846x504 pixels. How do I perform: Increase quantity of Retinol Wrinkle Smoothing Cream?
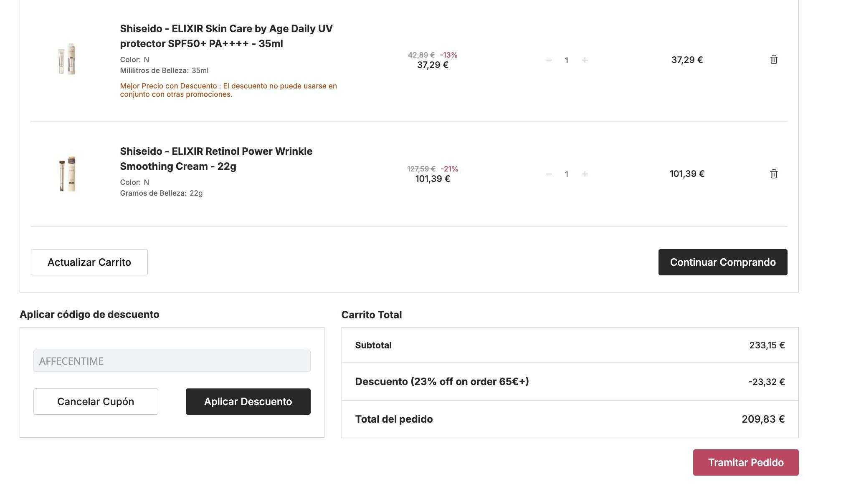(585, 174)
